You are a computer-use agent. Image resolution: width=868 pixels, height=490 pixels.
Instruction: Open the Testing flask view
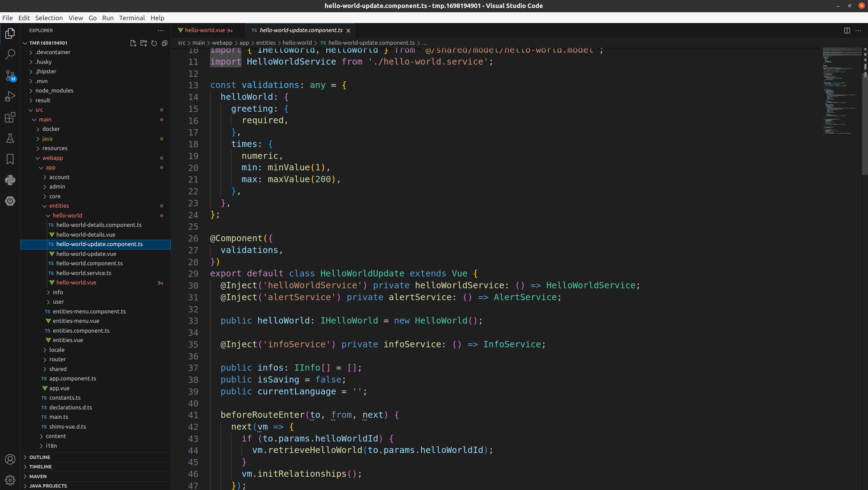10,138
